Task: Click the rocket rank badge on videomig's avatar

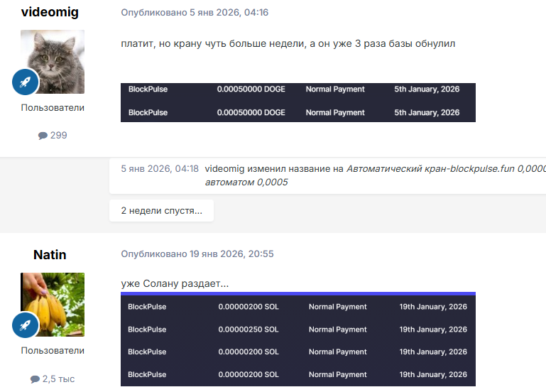Action: [25, 82]
